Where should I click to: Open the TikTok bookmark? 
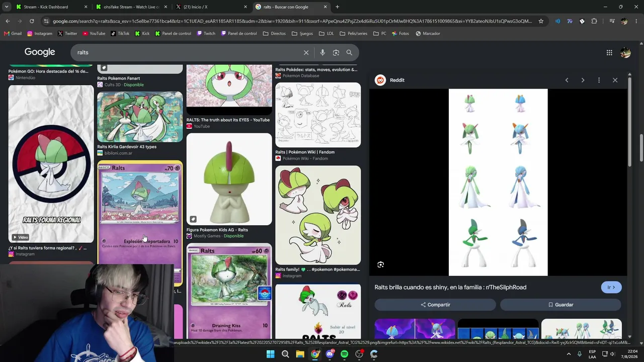120,34
